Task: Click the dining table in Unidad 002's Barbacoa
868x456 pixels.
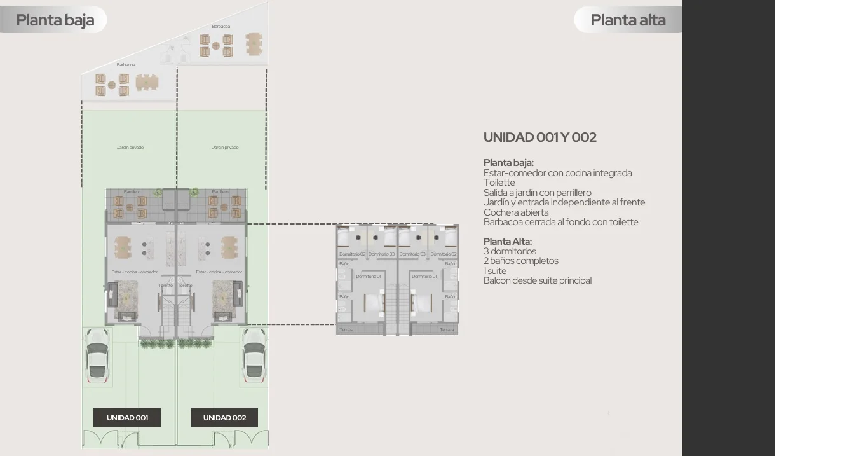Action: 254,43
